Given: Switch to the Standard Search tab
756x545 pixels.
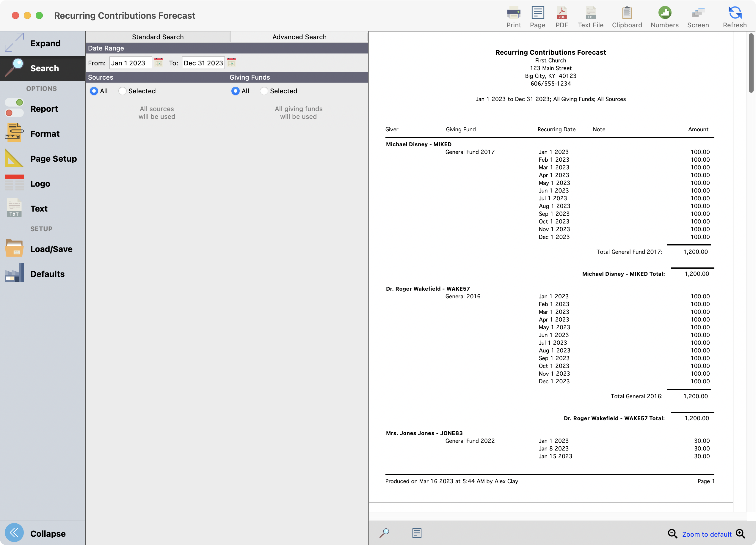Looking at the screenshot, I should tap(158, 37).
